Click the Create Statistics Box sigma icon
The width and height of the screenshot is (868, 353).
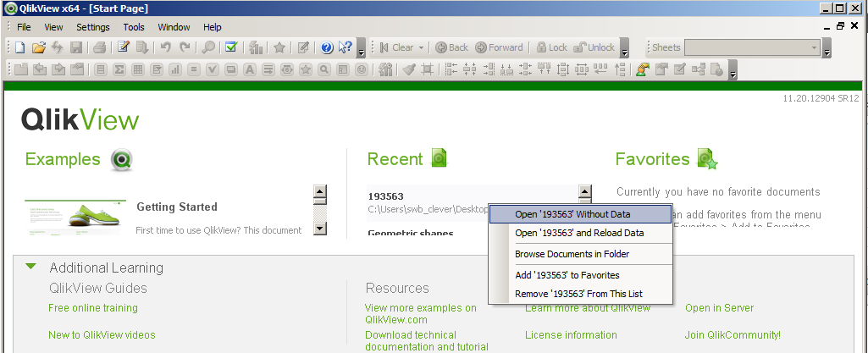[119, 69]
